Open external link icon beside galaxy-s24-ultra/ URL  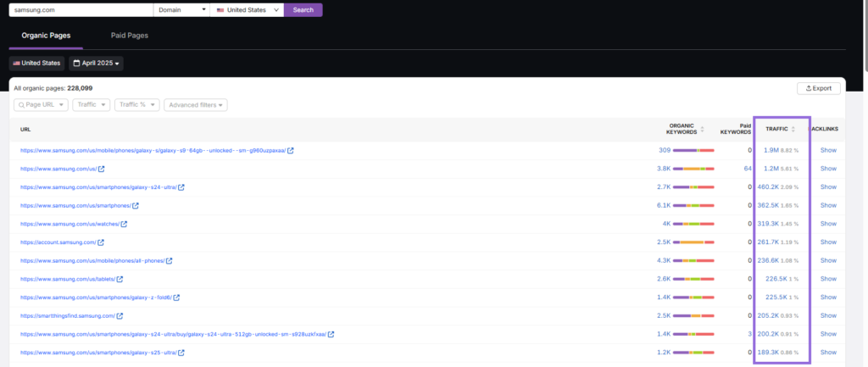[x=181, y=187]
